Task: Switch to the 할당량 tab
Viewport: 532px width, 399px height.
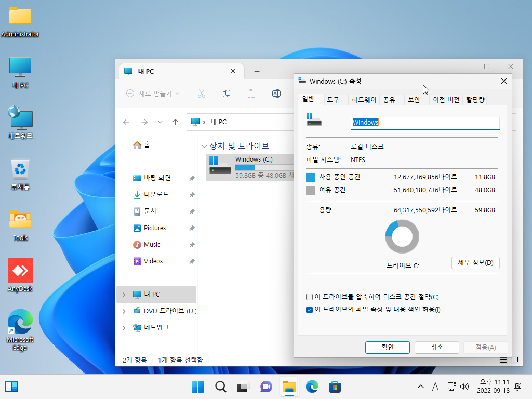Action: click(x=475, y=100)
